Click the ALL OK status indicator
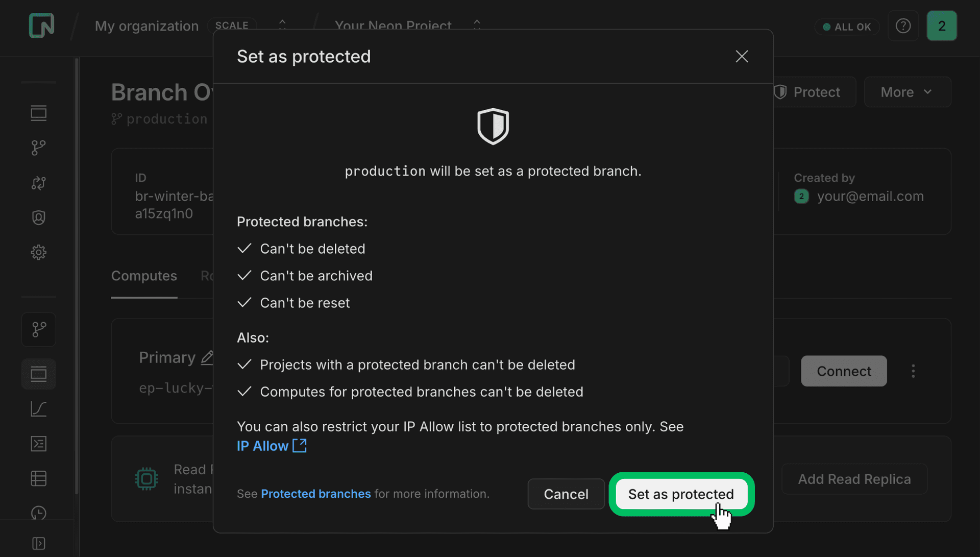The image size is (980, 557). 846,27
